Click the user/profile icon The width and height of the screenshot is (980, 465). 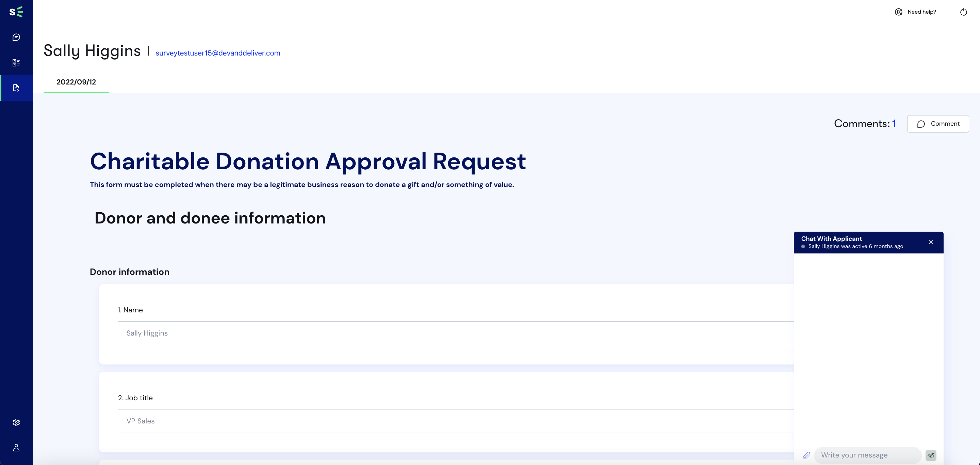[x=17, y=447]
